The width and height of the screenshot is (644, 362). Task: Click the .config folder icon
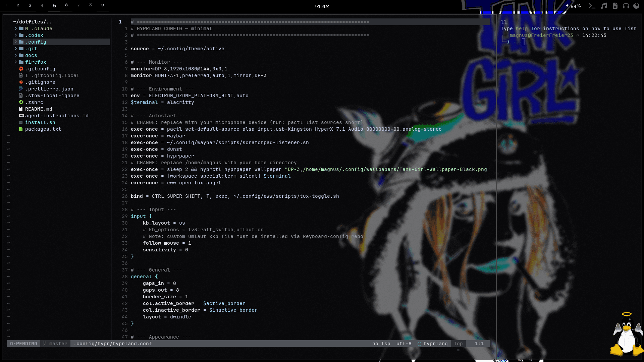click(x=21, y=42)
